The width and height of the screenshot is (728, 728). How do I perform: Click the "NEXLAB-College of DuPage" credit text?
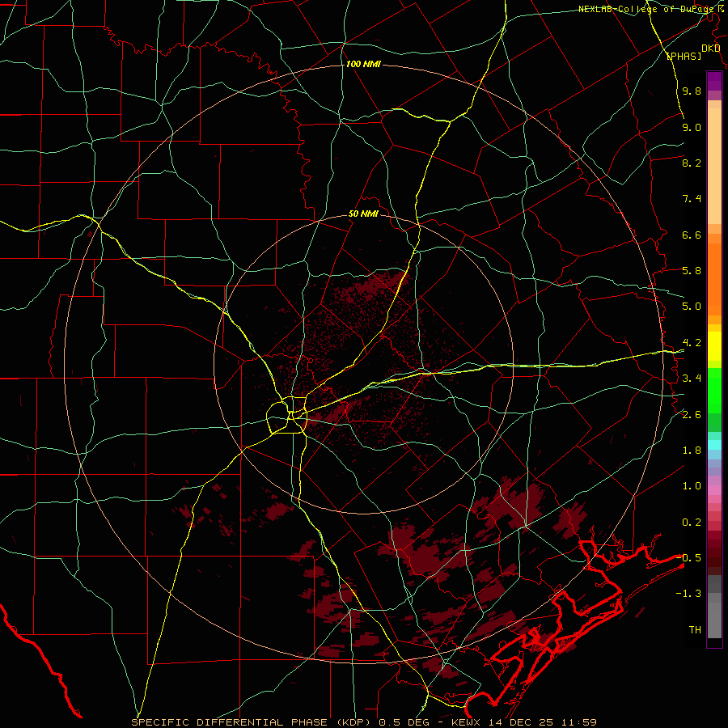pyautogui.click(x=646, y=9)
